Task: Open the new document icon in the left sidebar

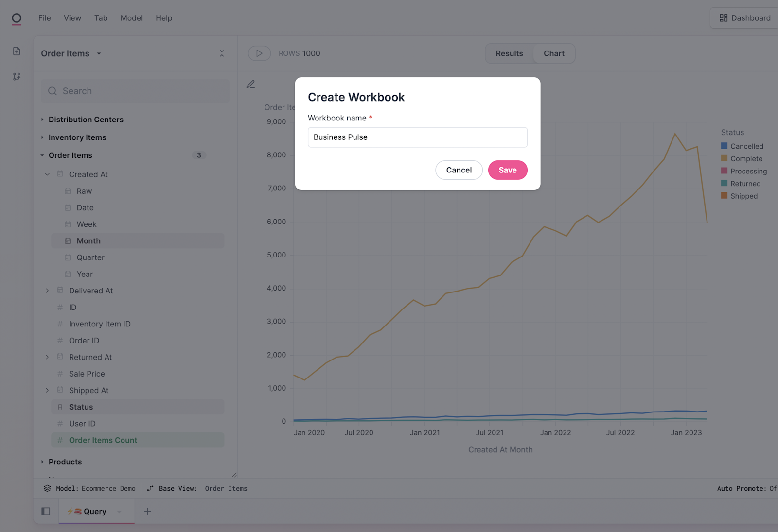Action: [17, 51]
